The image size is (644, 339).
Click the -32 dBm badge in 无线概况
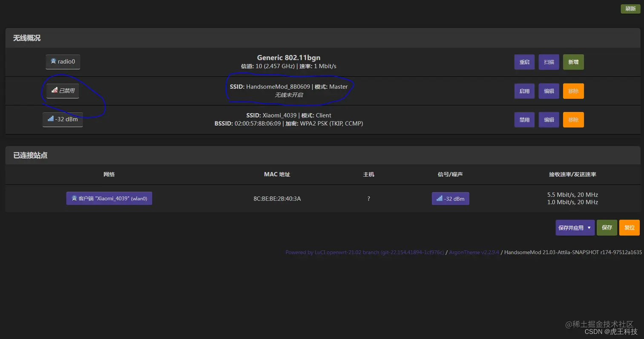pyautogui.click(x=63, y=119)
